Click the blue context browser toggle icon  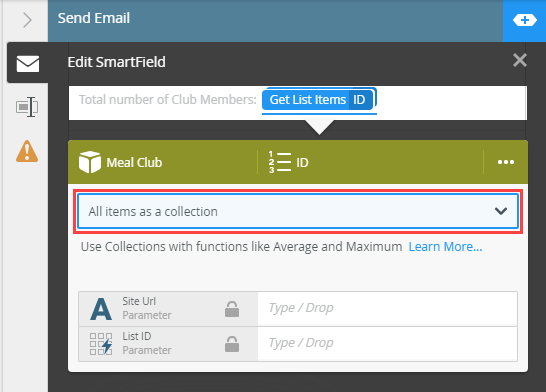524,20
